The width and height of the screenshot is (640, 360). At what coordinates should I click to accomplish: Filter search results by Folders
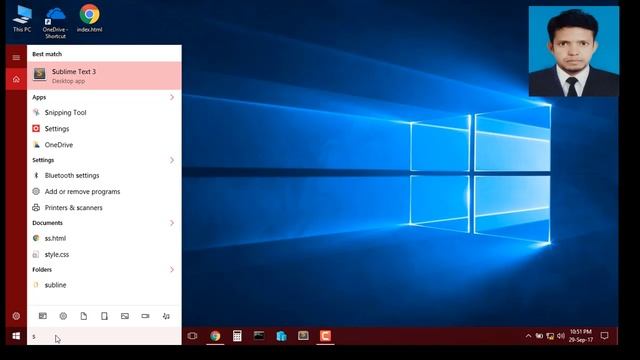[x=104, y=316]
